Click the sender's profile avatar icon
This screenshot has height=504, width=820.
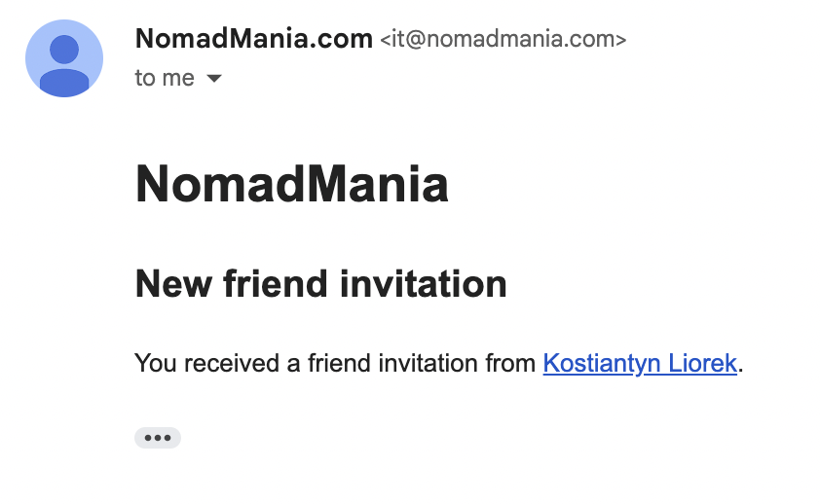coord(64,58)
